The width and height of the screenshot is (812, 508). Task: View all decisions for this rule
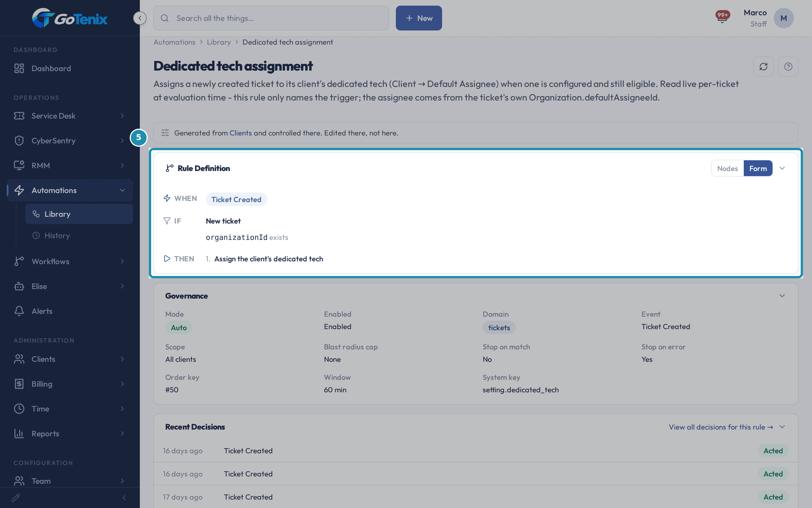pyautogui.click(x=721, y=427)
